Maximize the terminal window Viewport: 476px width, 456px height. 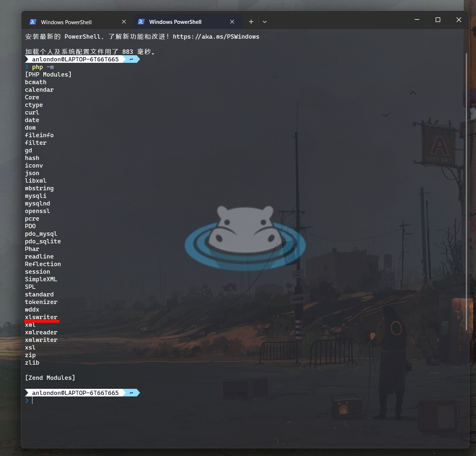pos(438,19)
